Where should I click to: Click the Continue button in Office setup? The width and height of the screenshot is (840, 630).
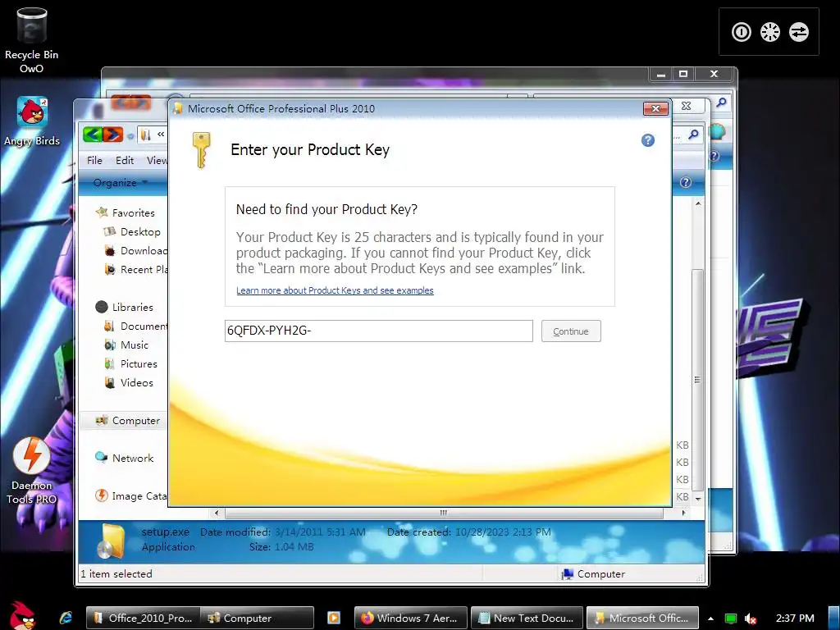pyautogui.click(x=571, y=331)
